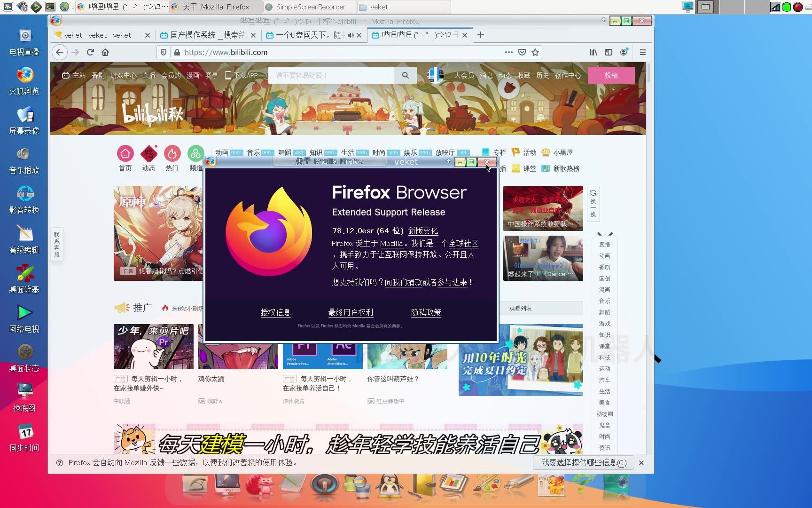Bookmark this page with star icon

[535, 52]
